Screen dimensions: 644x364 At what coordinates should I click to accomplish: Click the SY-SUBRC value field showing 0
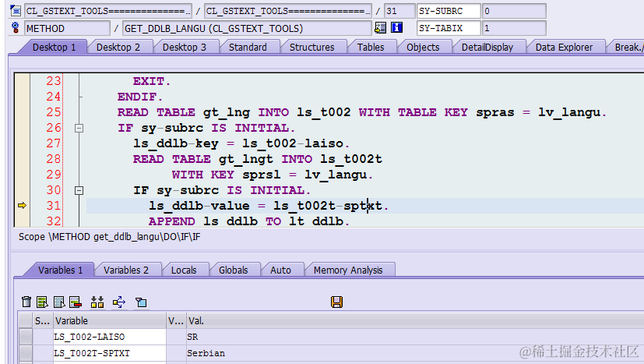click(x=514, y=11)
